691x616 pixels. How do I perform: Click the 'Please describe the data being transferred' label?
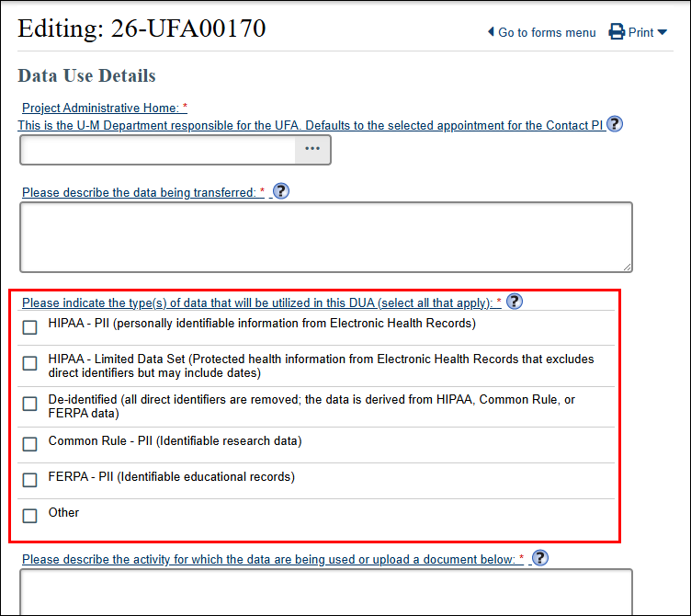pos(143,192)
